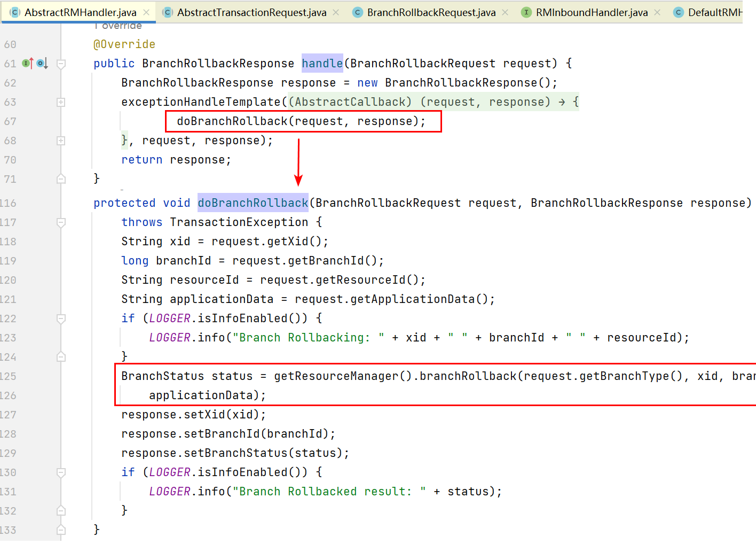This screenshot has width=756, height=544.
Task: Click LOGGER.isInfoEnabled() on line 122
Action: pyautogui.click(x=229, y=318)
